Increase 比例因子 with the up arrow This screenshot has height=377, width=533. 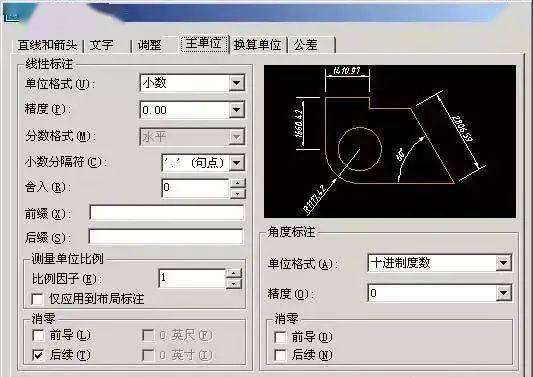(x=234, y=273)
